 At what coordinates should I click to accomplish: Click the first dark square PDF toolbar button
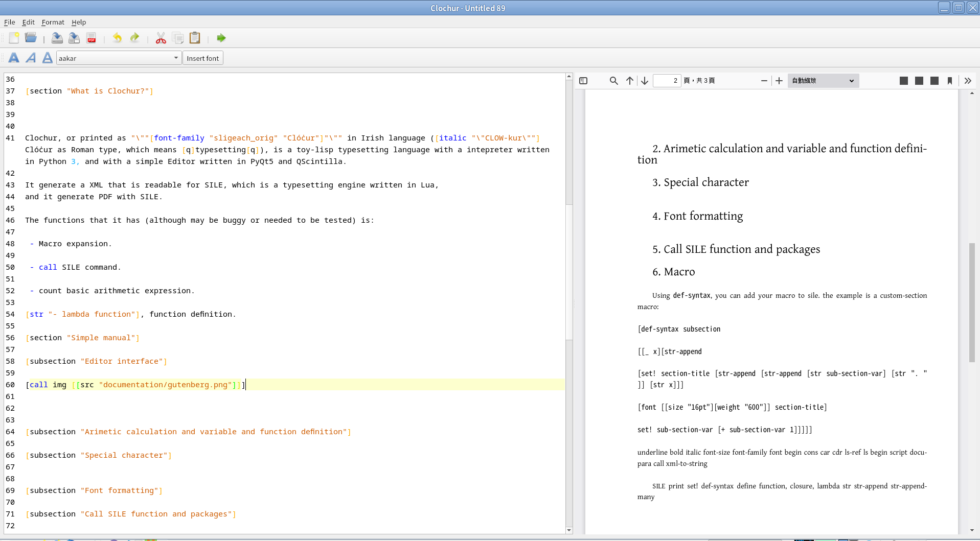pyautogui.click(x=904, y=81)
